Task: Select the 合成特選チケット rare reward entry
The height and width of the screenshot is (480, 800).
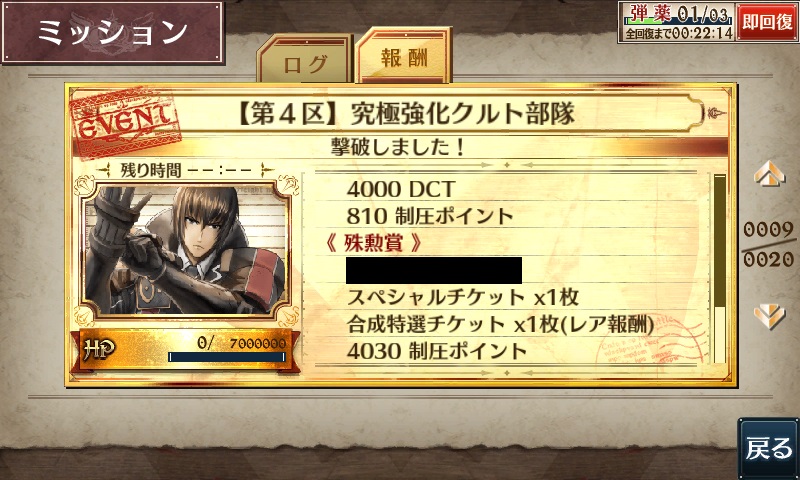Action: (500, 324)
